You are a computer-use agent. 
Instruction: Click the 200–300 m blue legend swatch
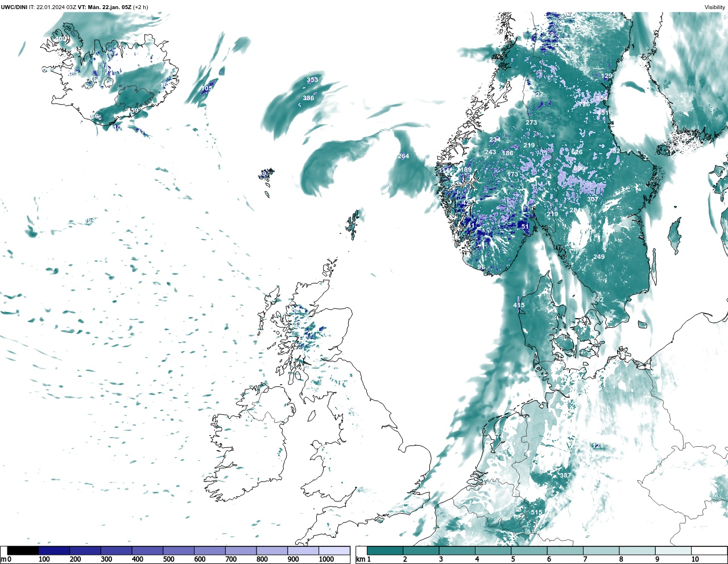coord(85,550)
